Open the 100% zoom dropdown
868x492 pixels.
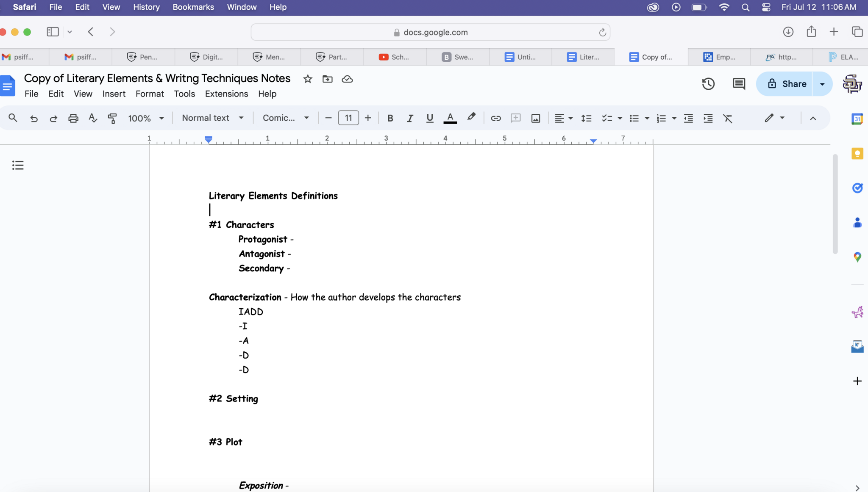(146, 118)
